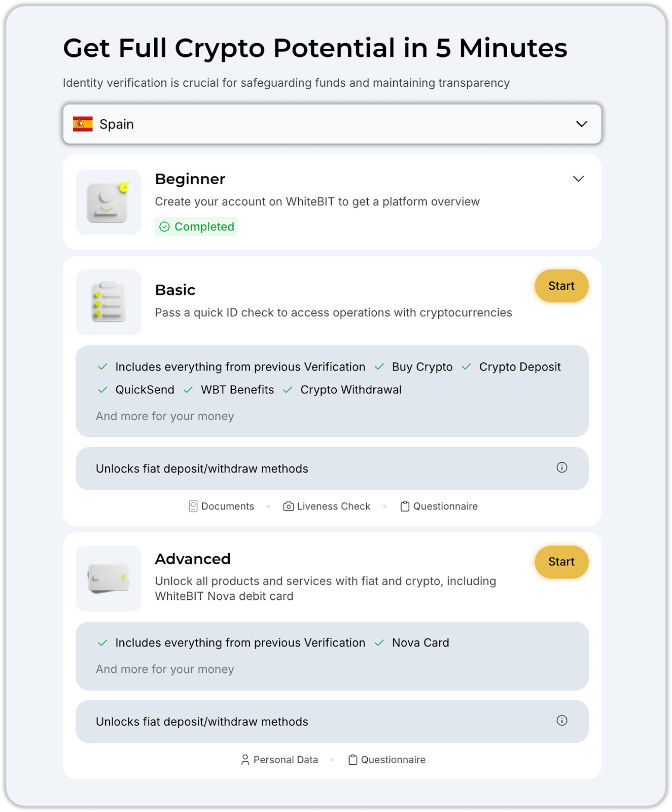The image size is (672, 812).
Task: Click the Nova Card checkmark item
Action: coord(420,643)
